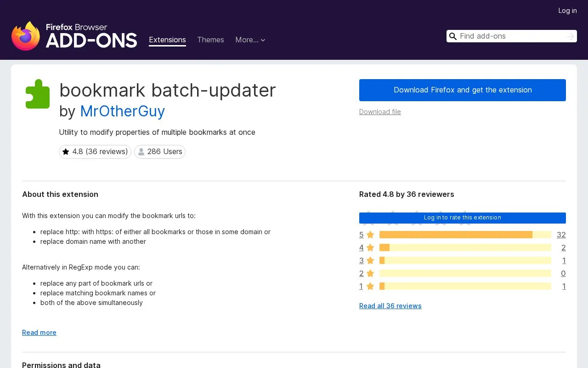
Task: Open the 4.8 (36 reviews) badge
Action: [x=95, y=152]
